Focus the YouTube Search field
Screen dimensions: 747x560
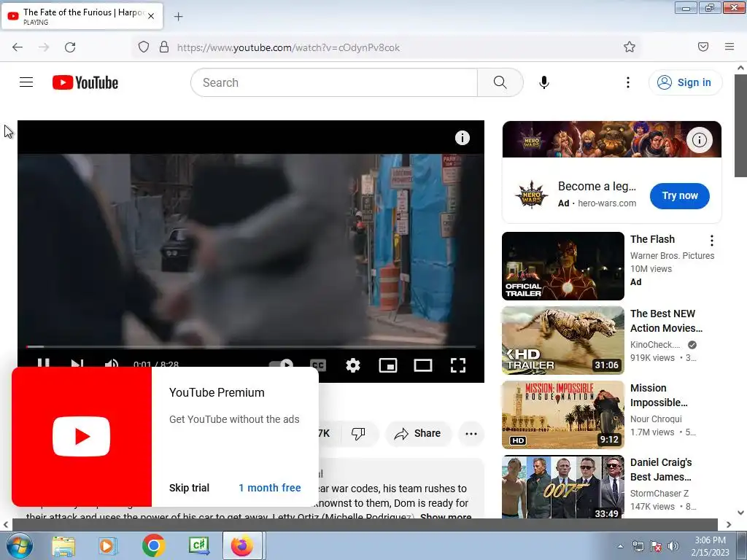(x=334, y=82)
